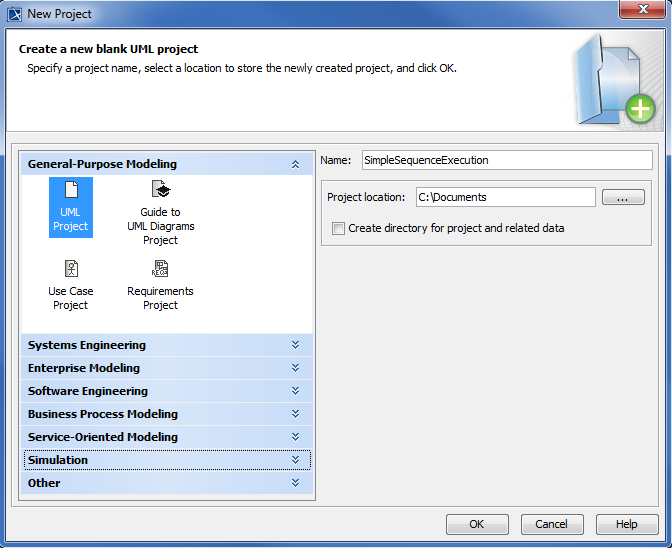Click the OK button
This screenshot has height=548, width=672.
(x=477, y=524)
